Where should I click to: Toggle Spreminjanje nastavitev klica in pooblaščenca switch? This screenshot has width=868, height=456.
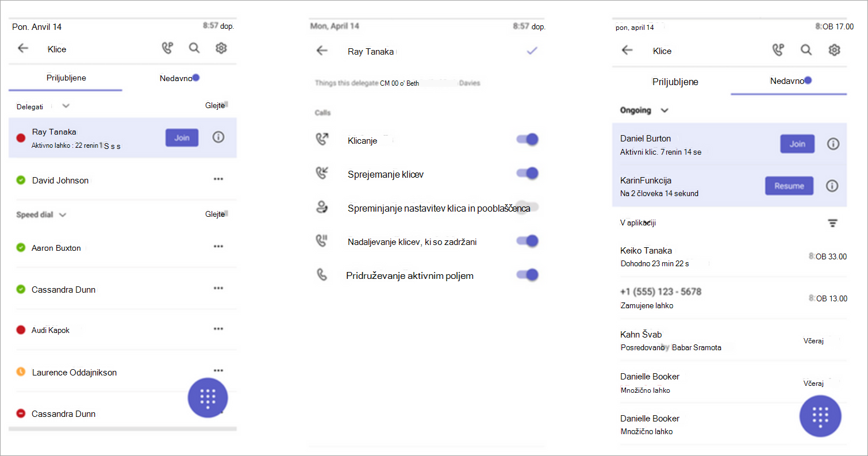point(528,207)
